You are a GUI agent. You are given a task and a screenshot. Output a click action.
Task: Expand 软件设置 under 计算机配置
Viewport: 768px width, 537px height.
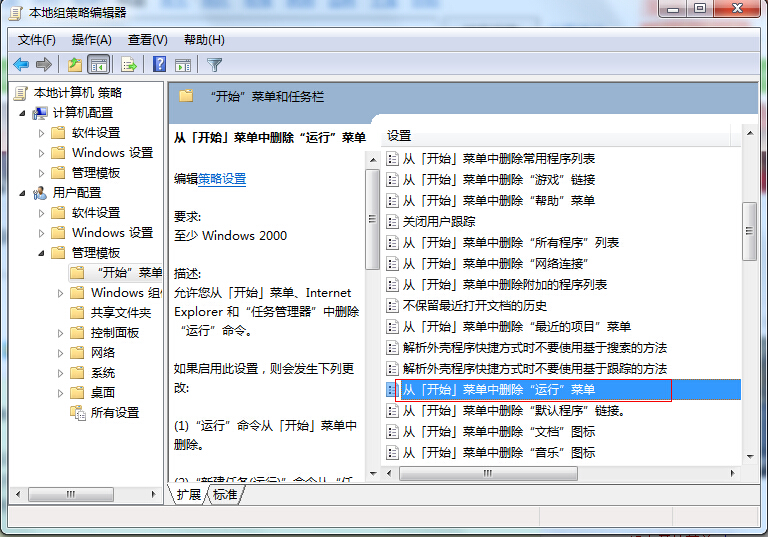[41, 132]
